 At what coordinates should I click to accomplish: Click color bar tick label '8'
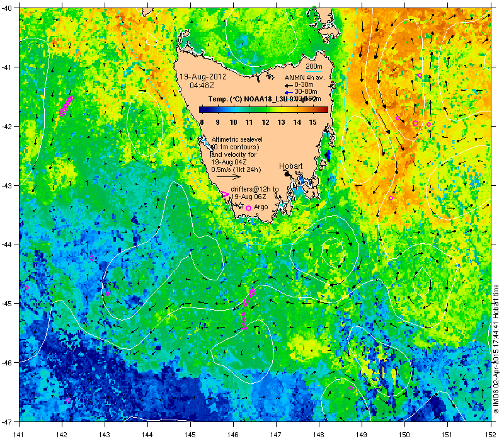click(x=202, y=122)
